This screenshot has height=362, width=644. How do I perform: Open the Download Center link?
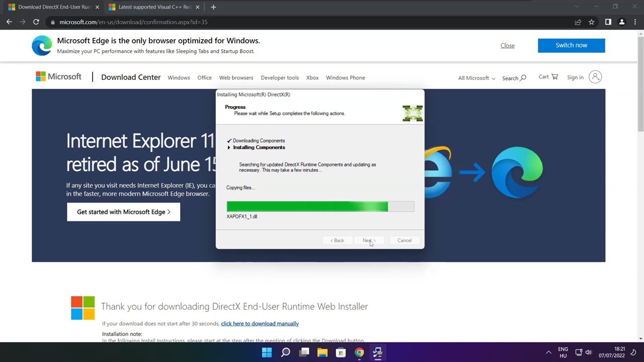(x=131, y=77)
